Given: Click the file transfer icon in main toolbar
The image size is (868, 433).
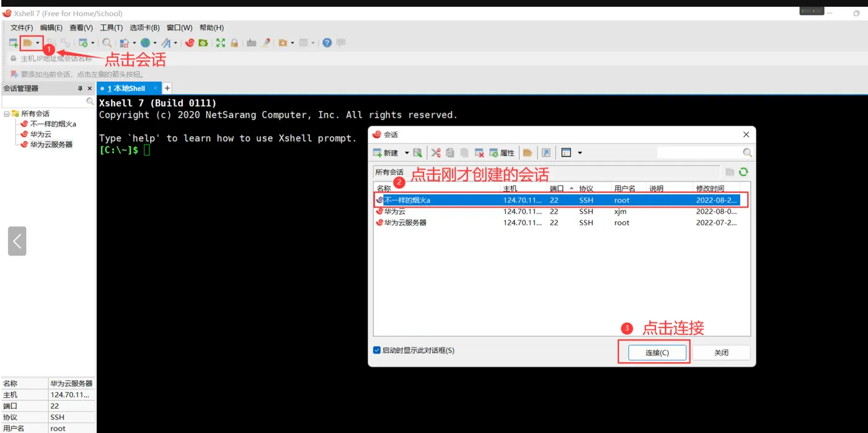Looking at the screenshot, I should click(x=123, y=43).
